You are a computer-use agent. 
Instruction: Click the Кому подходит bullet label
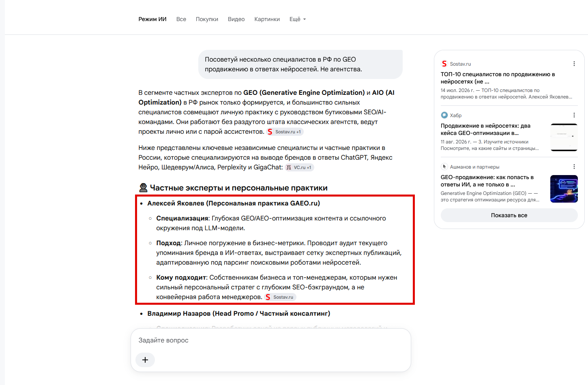point(181,277)
